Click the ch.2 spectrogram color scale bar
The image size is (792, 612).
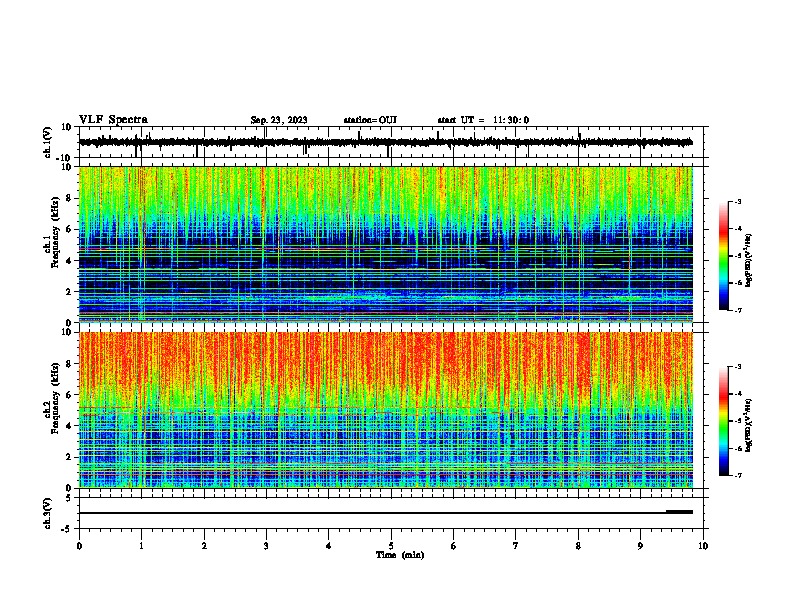[x=723, y=421]
